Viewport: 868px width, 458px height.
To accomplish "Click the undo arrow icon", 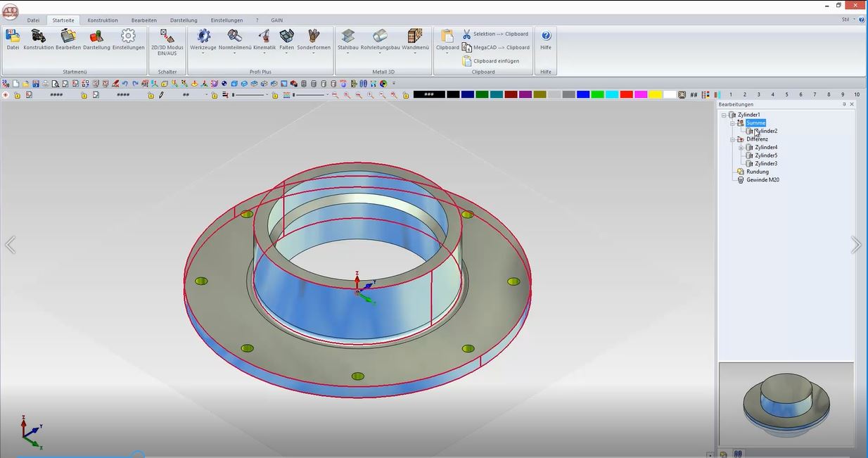I will [125, 84].
